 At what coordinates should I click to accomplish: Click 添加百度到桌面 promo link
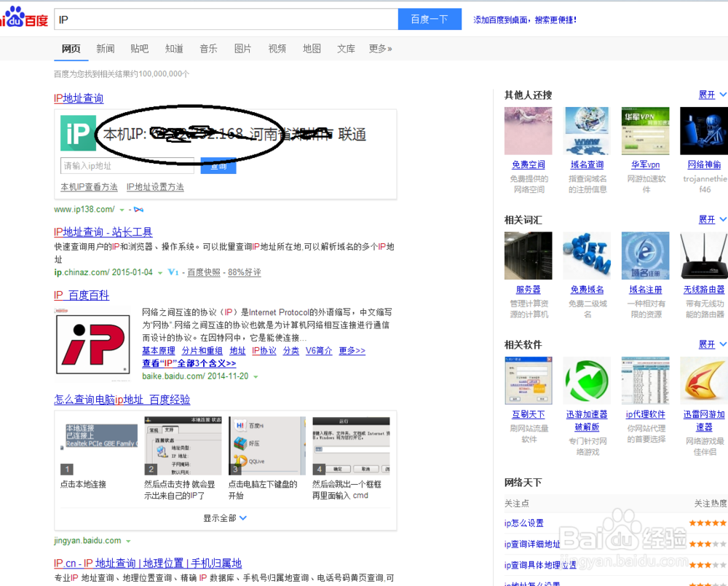tap(525, 20)
